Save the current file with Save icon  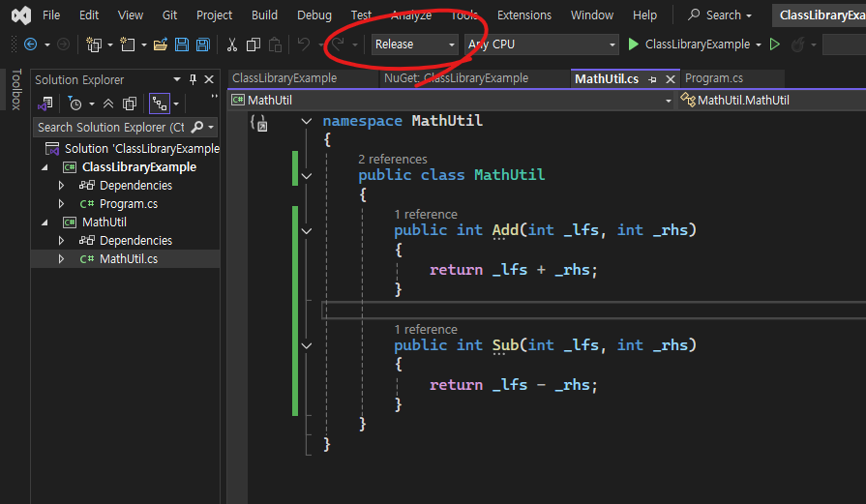[182, 44]
